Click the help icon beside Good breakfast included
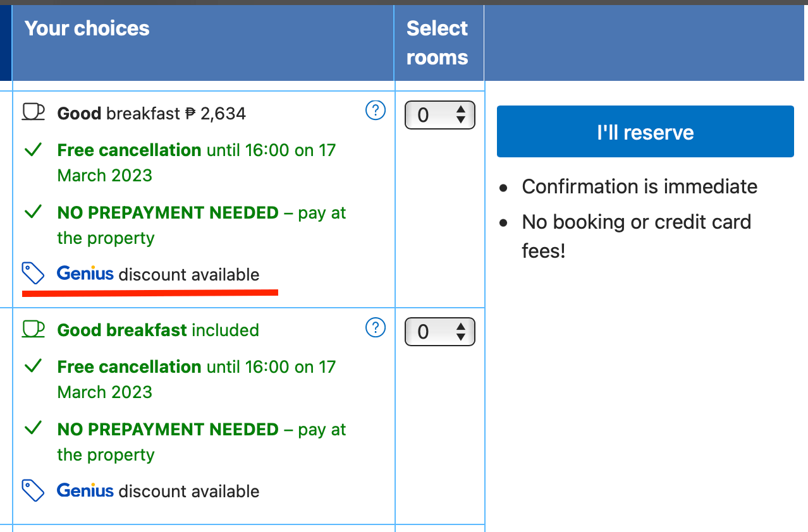808x532 pixels. pos(376,327)
